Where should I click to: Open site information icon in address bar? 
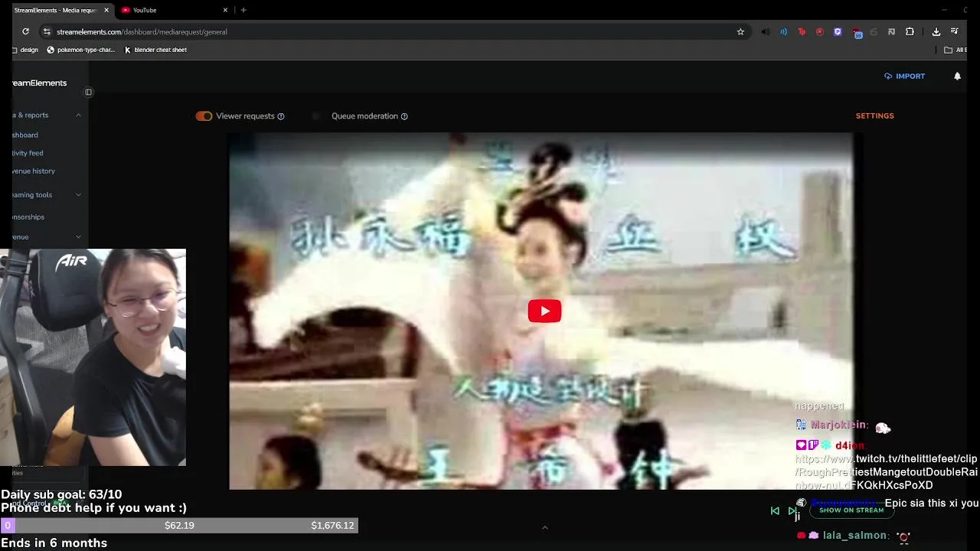coord(47,31)
